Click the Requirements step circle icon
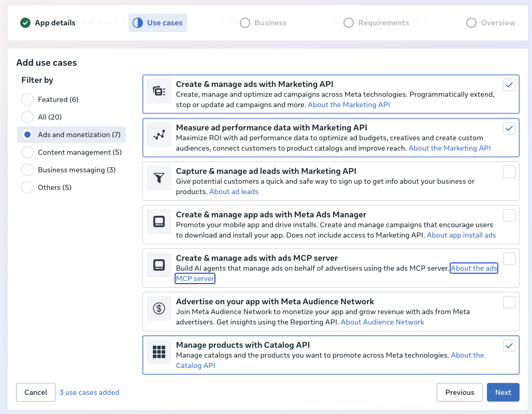This screenshot has height=414, width=532. click(349, 23)
